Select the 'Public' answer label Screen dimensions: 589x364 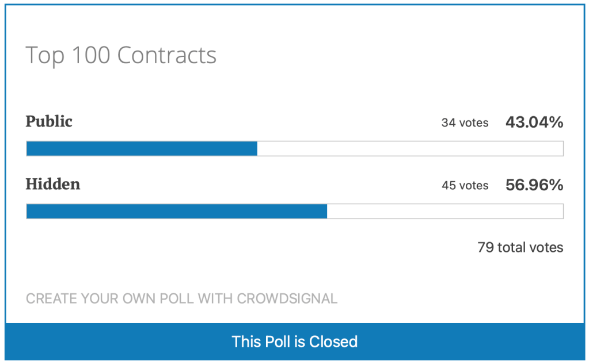coord(49,122)
